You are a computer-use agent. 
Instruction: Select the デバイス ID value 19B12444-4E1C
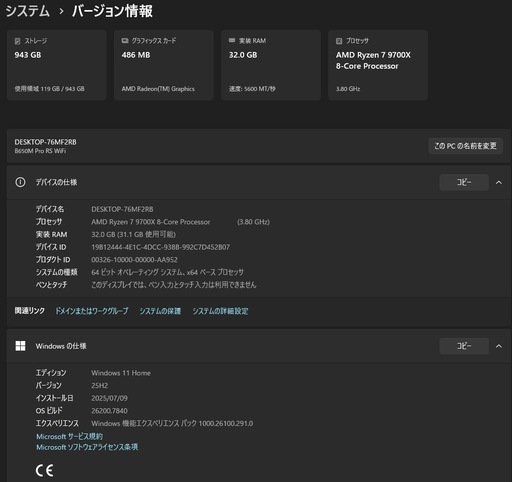click(160, 247)
